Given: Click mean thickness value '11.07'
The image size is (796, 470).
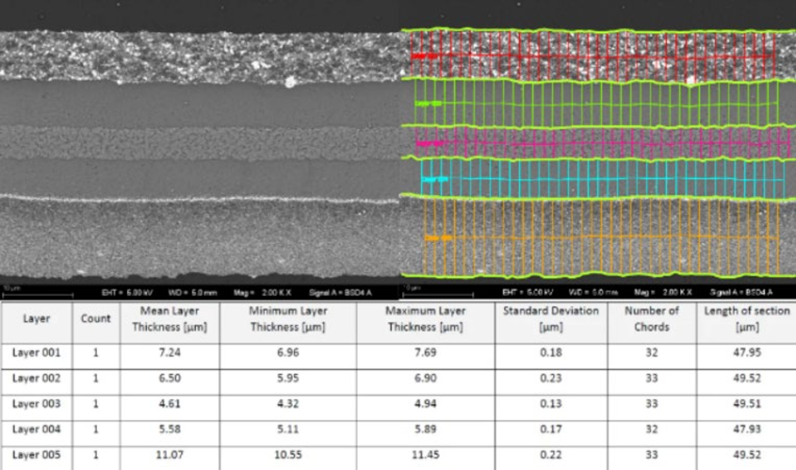Looking at the screenshot, I should [x=170, y=455].
